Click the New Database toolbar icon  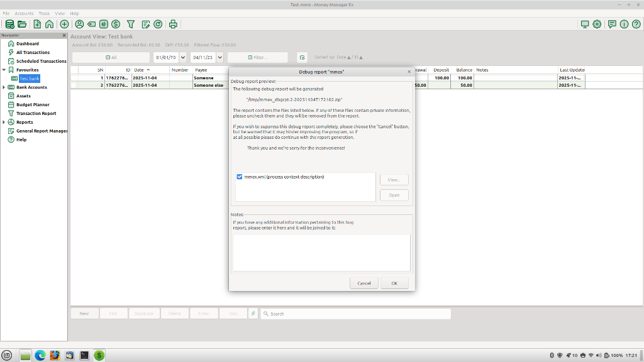[9, 25]
